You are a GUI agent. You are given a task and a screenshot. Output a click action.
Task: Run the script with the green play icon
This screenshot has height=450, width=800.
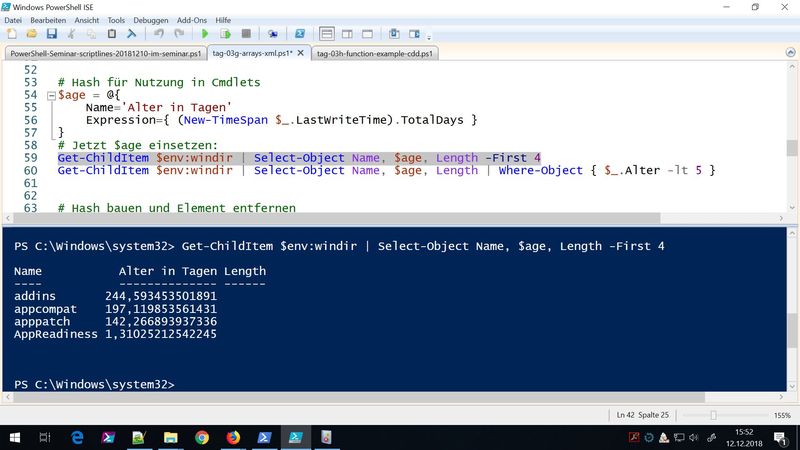[205, 33]
